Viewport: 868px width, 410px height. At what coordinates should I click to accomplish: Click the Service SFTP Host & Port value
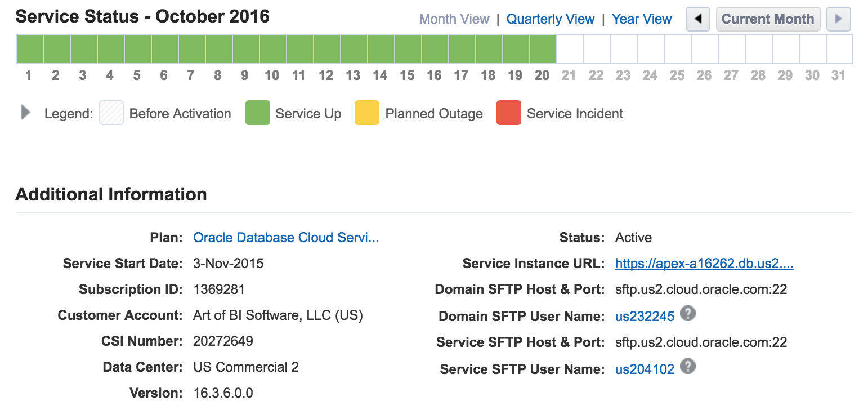tap(701, 342)
